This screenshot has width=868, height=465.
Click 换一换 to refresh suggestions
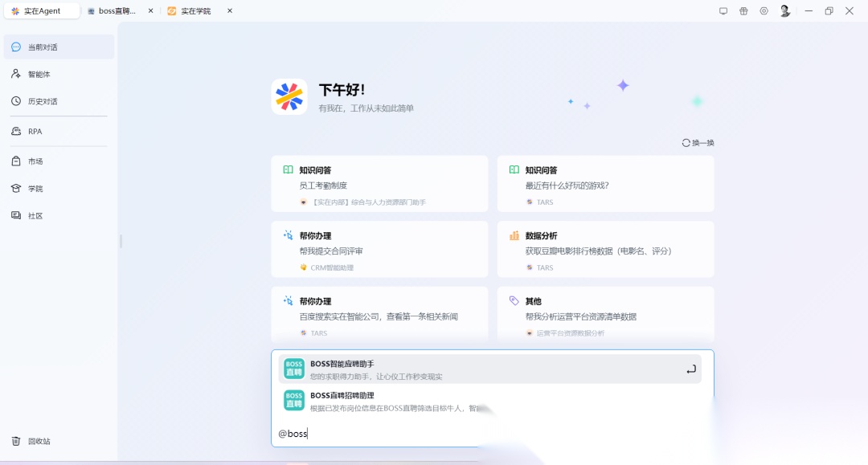coord(698,143)
